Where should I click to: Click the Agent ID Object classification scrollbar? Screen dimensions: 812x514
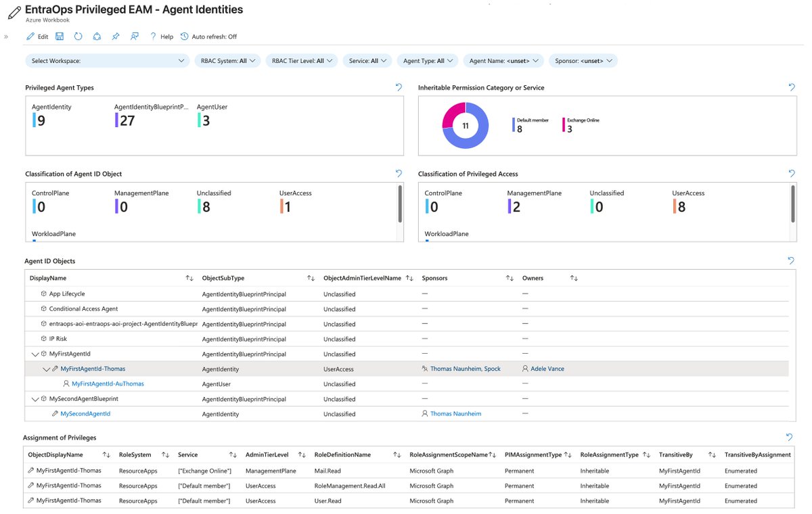pos(400,204)
